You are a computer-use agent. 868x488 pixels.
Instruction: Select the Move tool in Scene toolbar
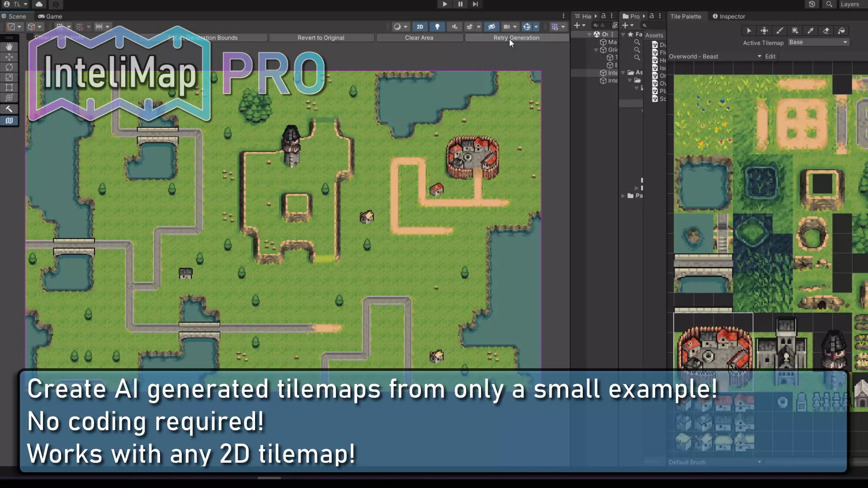click(x=9, y=57)
